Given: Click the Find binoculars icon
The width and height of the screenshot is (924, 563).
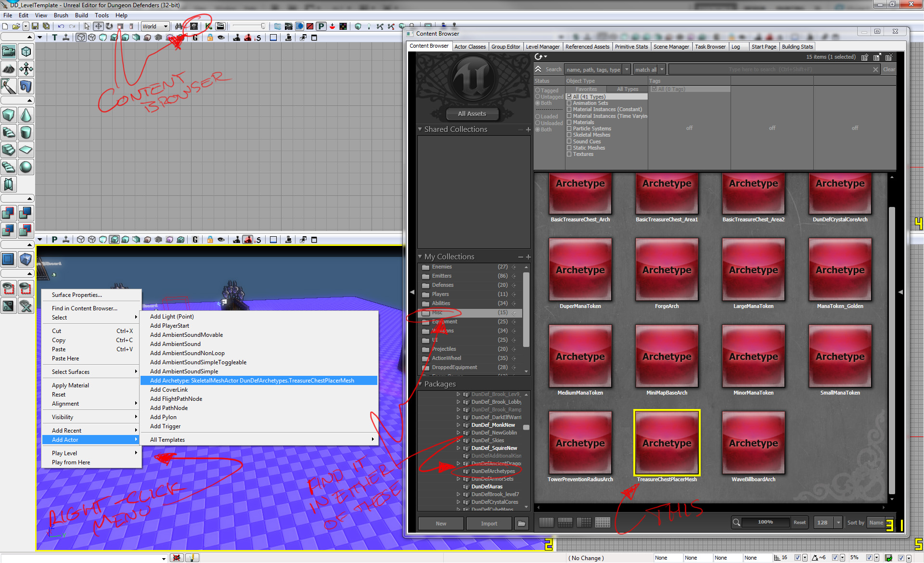Looking at the screenshot, I should click(179, 26).
